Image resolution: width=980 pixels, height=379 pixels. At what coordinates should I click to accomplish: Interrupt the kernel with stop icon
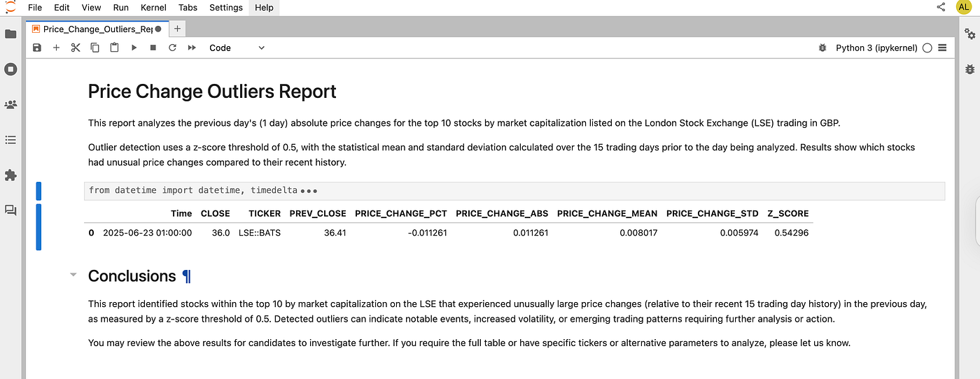coord(153,48)
